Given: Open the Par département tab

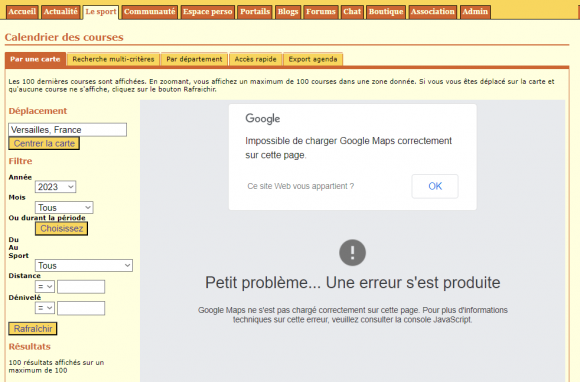Looking at the screenshot, I should (194, 59).
